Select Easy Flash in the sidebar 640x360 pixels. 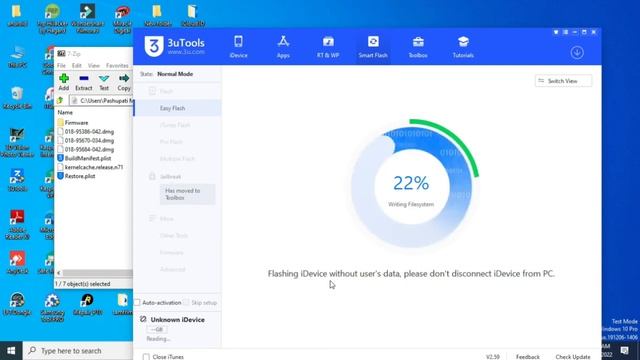pos(178,108)
